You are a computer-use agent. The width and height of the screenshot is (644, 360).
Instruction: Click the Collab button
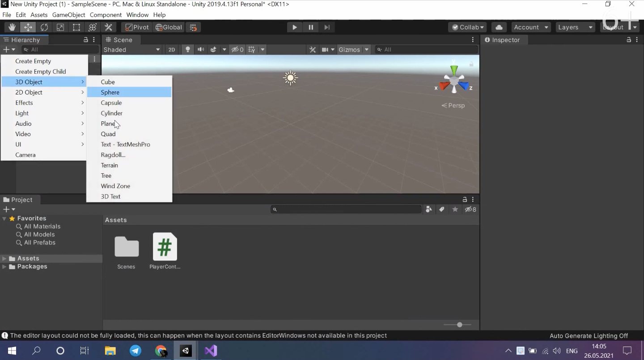click(x=467, y=27)
